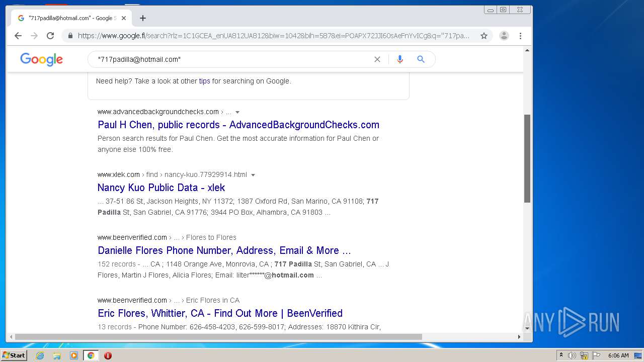Screen dimensions: 644x362
Task: Maximize the Chrome window
Action: (x=503, y=10)
